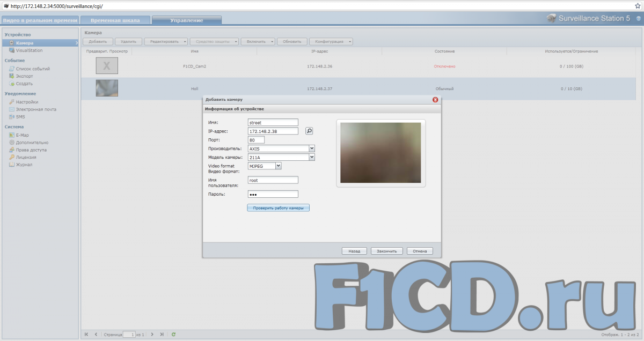Click the green refresh icon in pagination bar
The image size is (644, 341).
[173, 334]
